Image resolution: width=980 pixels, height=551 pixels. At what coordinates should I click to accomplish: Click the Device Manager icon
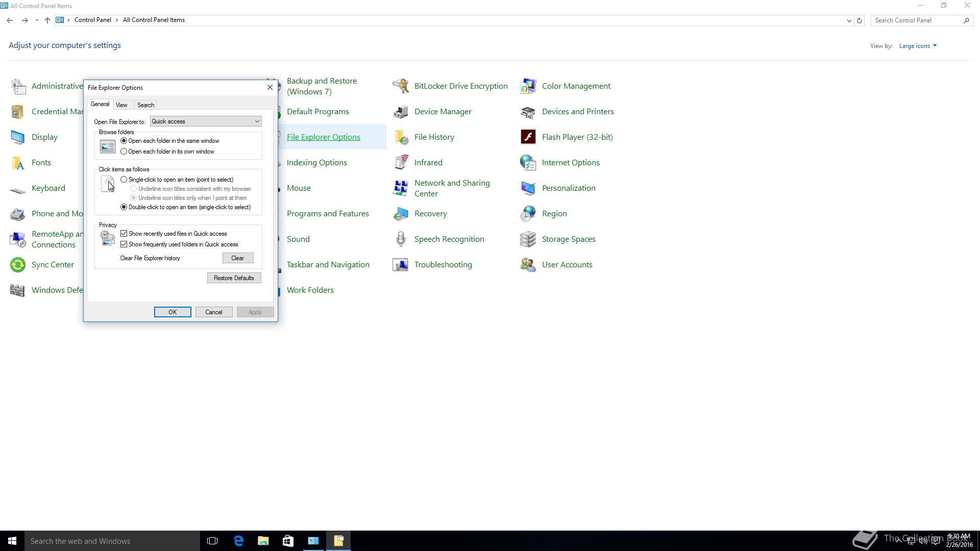pyautogui.click(x=401, y=112)
